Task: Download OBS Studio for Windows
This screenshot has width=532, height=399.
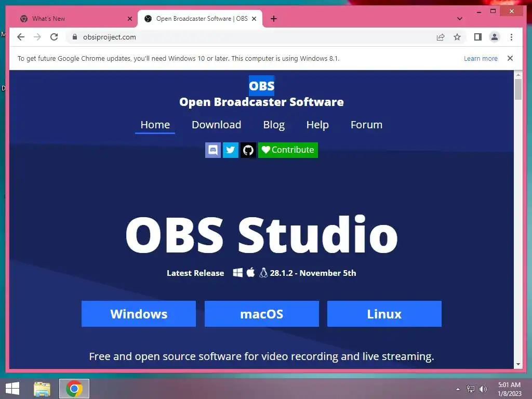Action: click(139, 314)
